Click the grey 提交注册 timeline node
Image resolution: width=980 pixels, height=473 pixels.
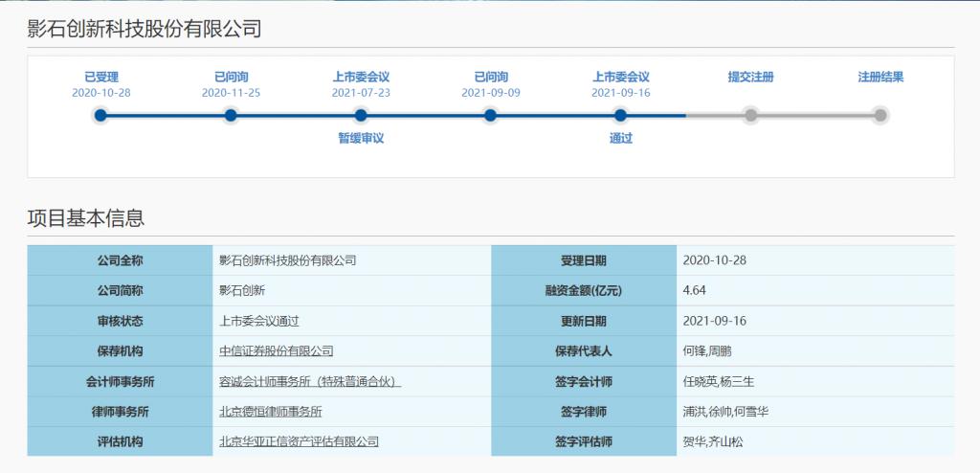[750, 115]
